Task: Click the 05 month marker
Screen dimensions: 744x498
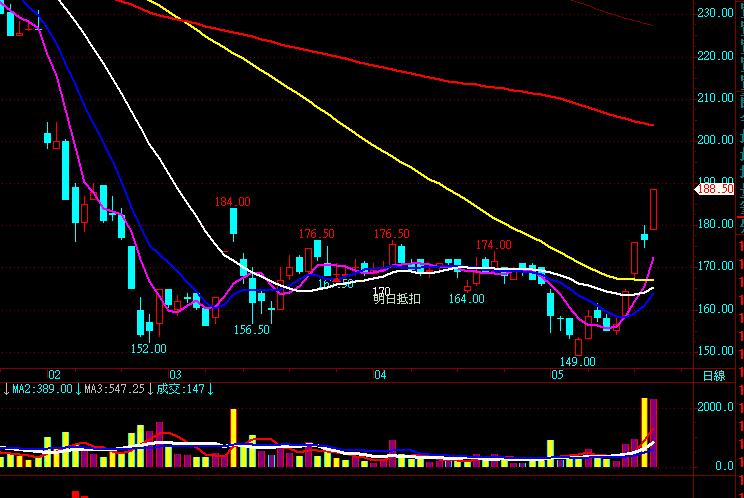Action: (557, 375)
